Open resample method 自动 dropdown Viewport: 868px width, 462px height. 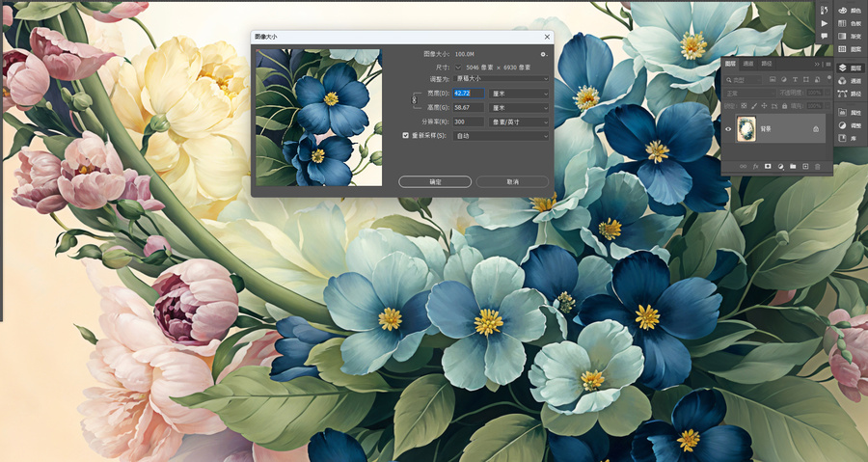click(502, 136)
